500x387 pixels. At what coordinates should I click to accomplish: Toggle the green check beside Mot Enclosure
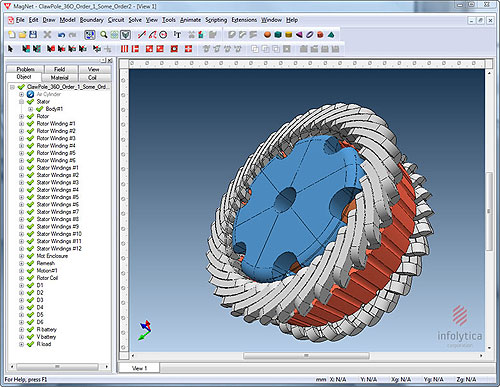30,256
